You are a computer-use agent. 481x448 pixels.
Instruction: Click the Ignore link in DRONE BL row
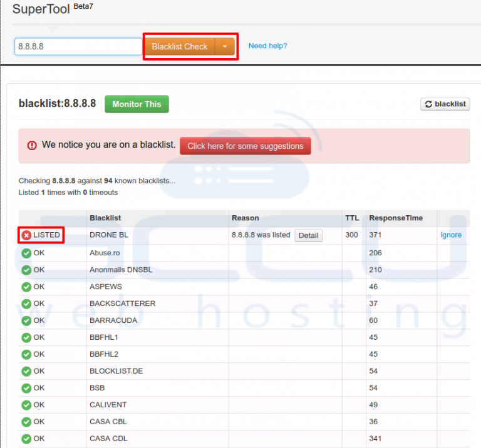450,235
